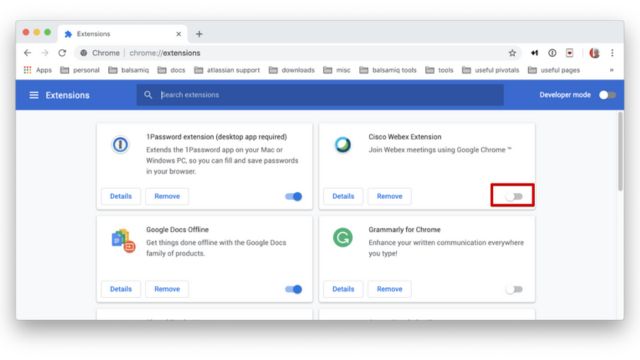
Task: Open Details for Grammarly for Chrome
Action: coord(343,289)
